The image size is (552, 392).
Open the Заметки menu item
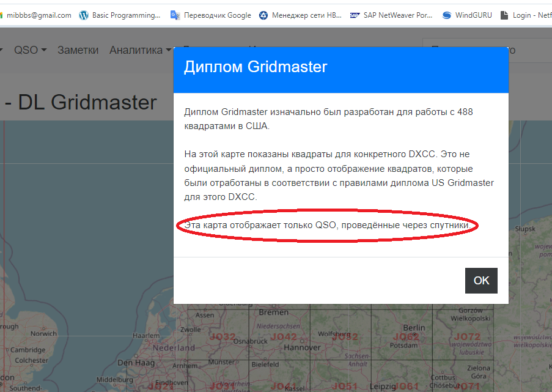tap(78, 50)
